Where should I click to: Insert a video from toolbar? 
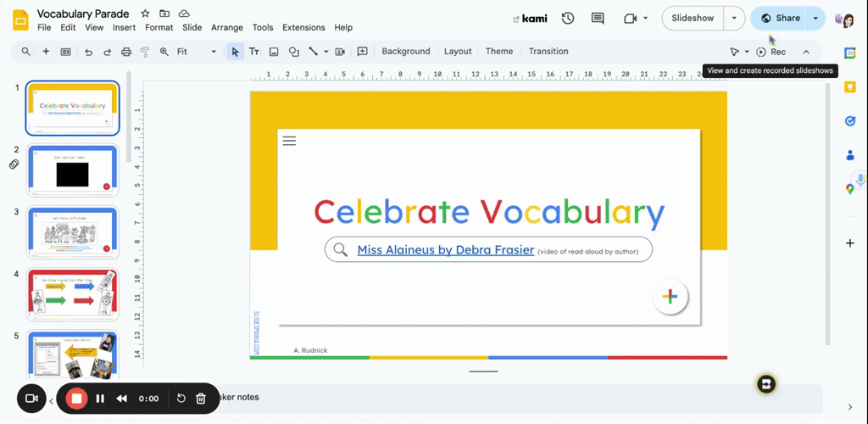click(340, 52)
